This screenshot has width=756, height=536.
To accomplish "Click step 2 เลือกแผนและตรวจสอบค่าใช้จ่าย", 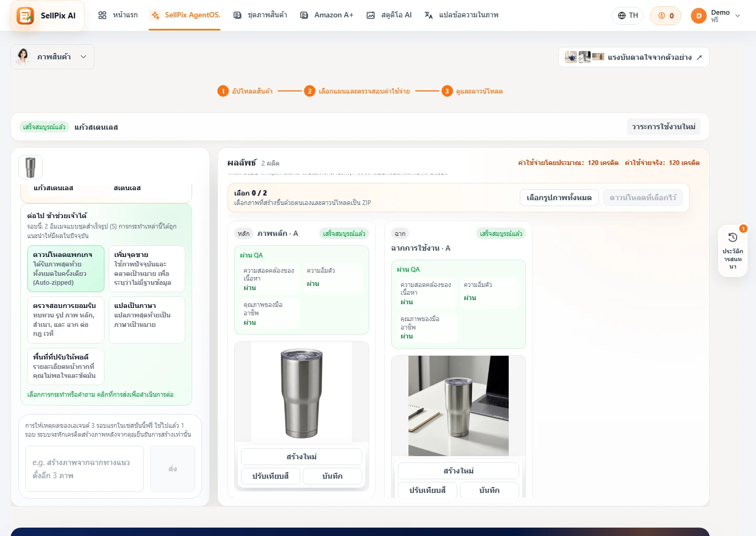I will coord(357,91).
